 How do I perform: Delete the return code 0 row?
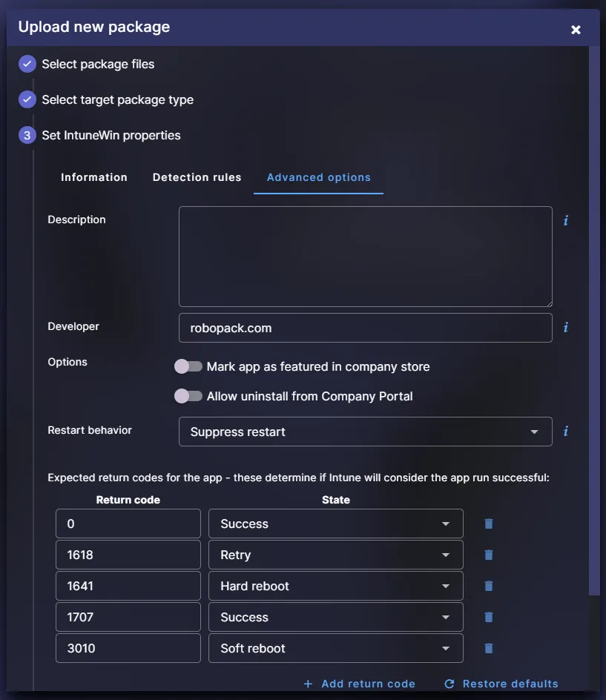[x=489, y=524]
